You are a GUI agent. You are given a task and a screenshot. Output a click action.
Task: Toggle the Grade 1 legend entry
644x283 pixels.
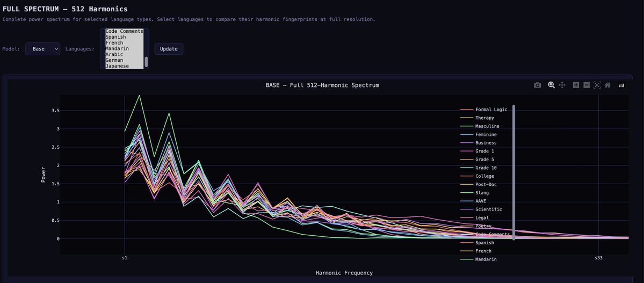[x=477, y=151]
